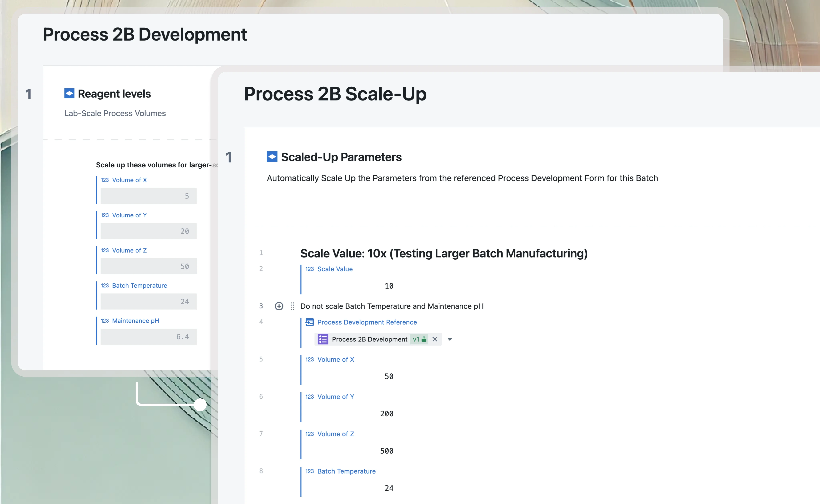Screen dimensions: 820x504
Task: Click the Reagent levels heading
Action: tap(115, 94)
